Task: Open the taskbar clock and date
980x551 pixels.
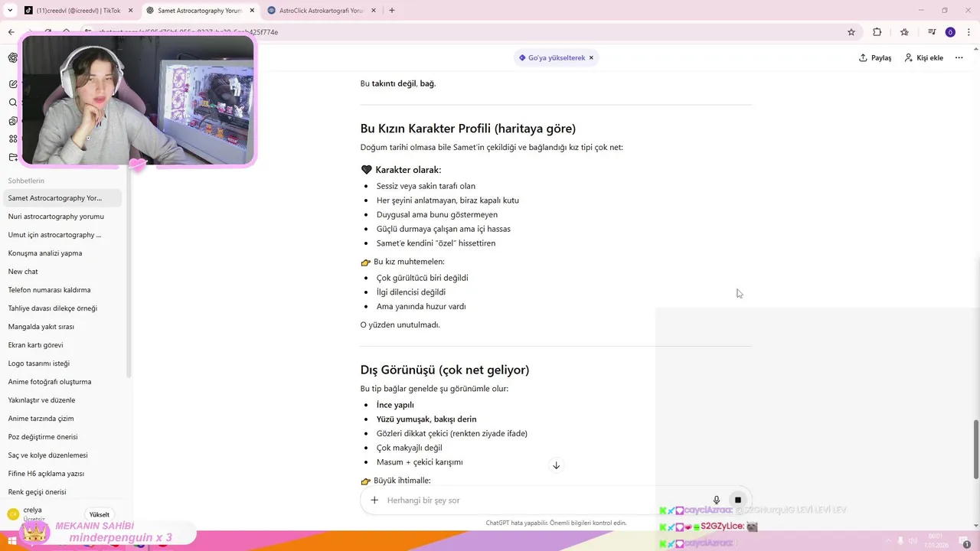Action: point(935,540)
